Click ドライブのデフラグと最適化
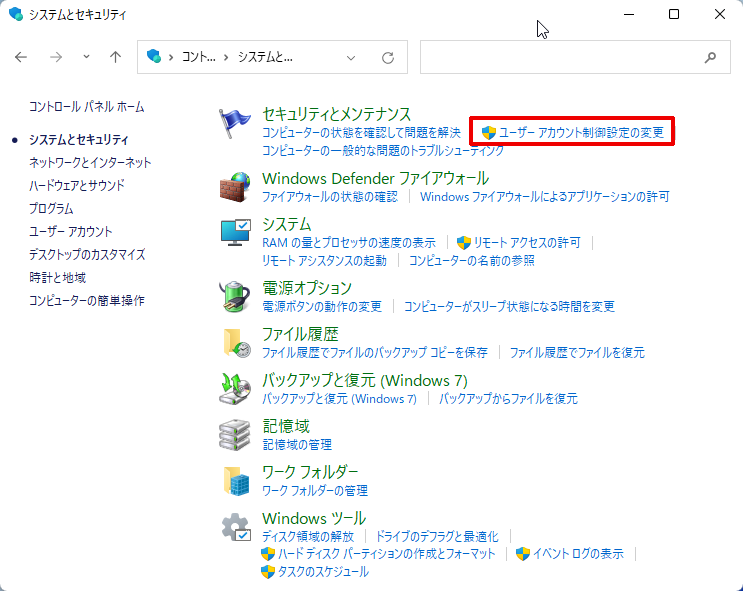The width and height of the screenshot is (743, 591). (437, 536)
